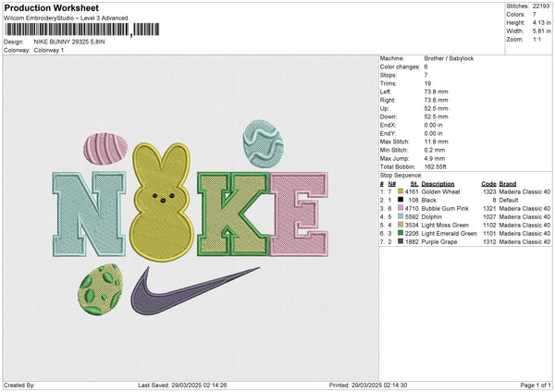Click the 'Dolphin' description text

pos(431,217)
